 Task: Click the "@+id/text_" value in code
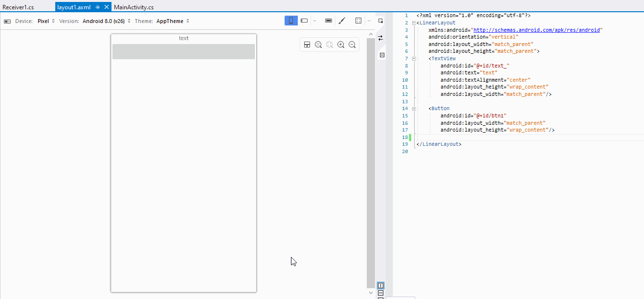click(x=490, y=66)
